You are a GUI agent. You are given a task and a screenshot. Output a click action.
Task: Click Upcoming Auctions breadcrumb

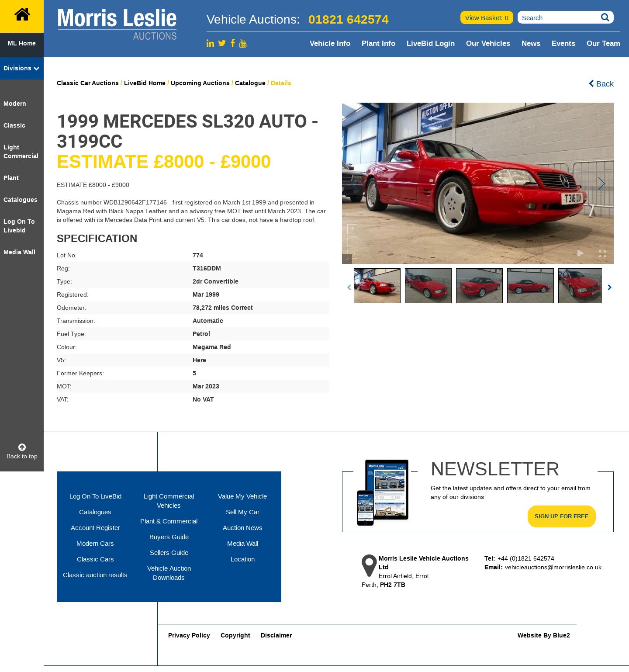coord(200,83)
